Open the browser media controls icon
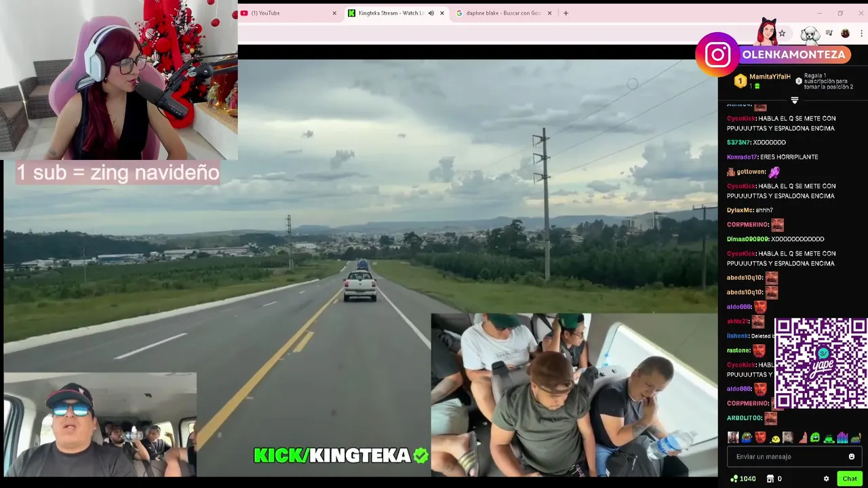This screenshot has height=488, width=868. (x=829, y=33)
